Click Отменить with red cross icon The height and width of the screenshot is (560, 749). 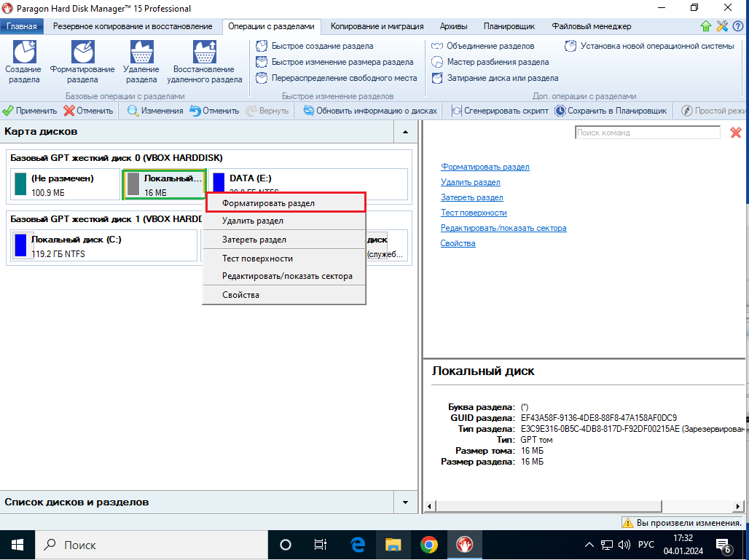click(88, 111)
